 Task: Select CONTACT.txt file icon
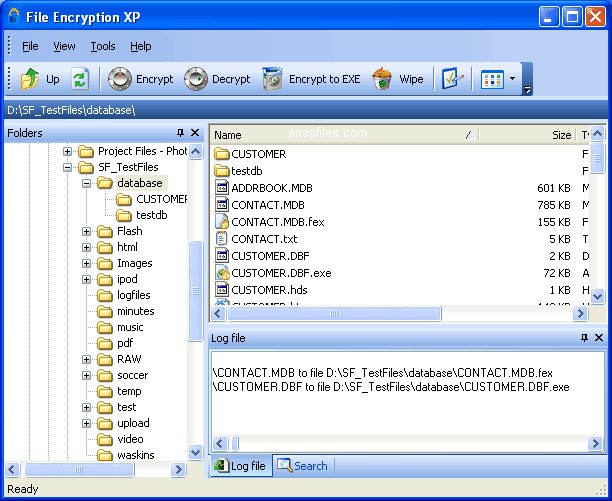click(x=222, y=238)
